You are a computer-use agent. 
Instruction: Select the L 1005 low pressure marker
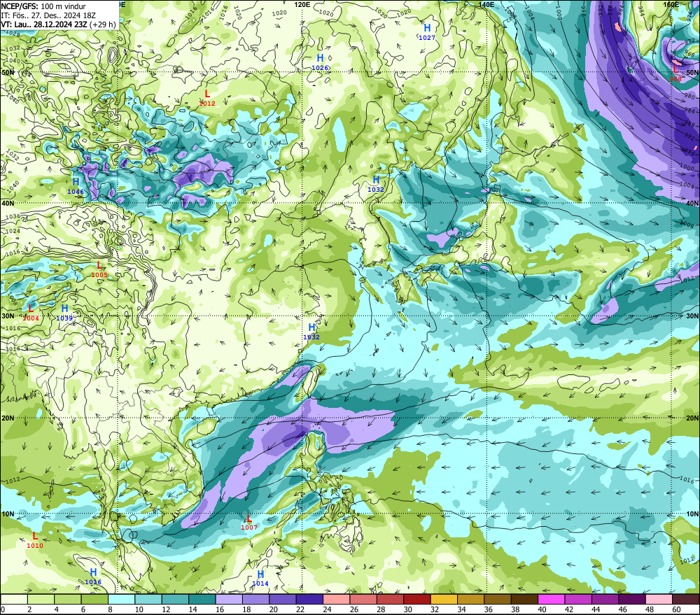(99, 269)
